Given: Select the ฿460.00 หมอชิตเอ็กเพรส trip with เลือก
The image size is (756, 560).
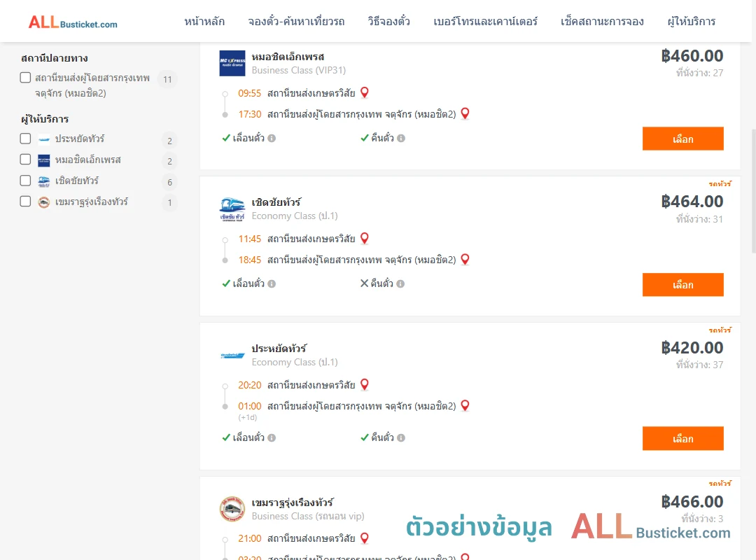Looking at the screenshot, I should (682, 139).
